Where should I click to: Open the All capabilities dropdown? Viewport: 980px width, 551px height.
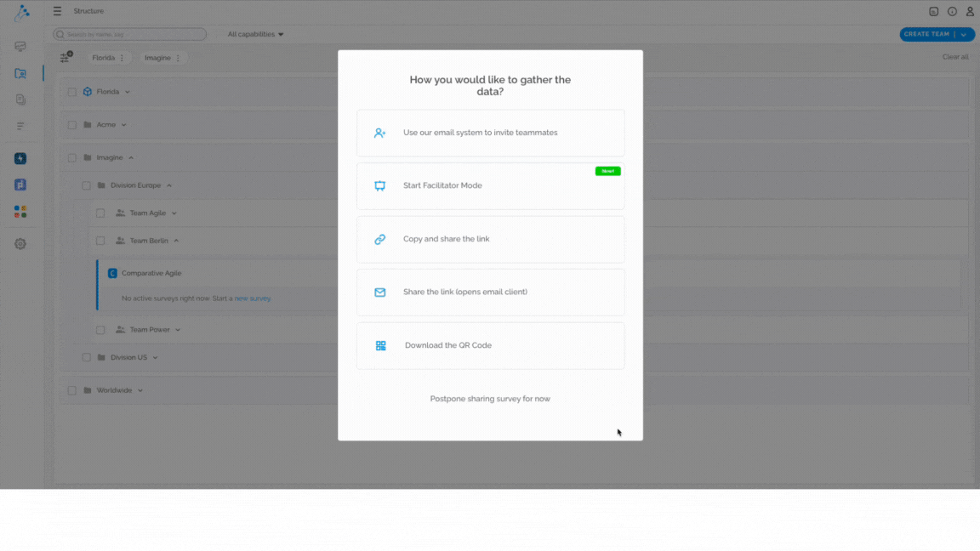tap(255, 34)
